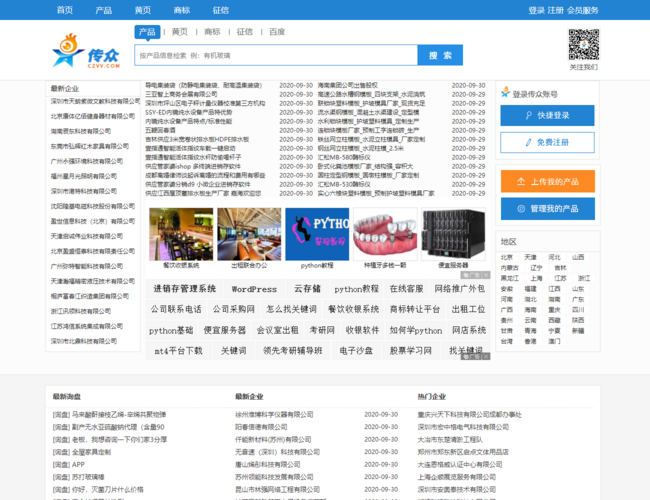Click the 股票学习网 keyword link
Screen dimensions: 650x500
coord(410,351)
